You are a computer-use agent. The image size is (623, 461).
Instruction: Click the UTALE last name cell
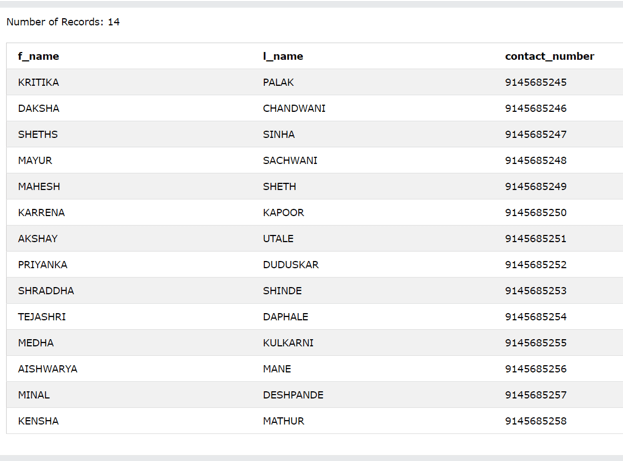tap(278, 238)
